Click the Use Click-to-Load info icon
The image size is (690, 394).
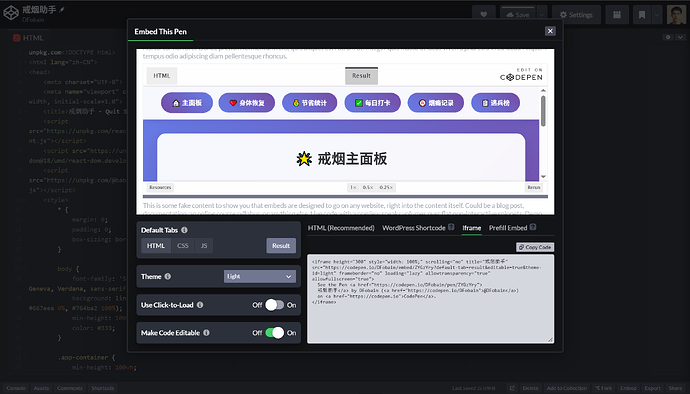click(200, 305)
